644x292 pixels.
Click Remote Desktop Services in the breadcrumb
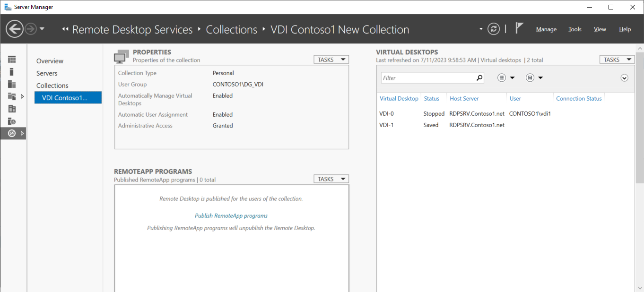pos(132,29)
